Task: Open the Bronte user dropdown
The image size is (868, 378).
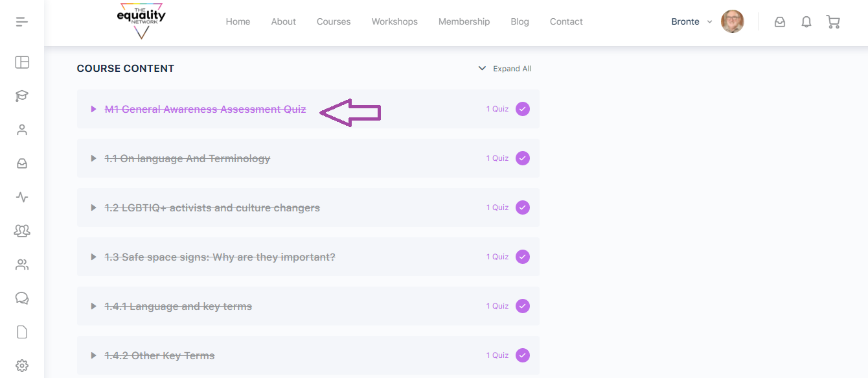Action: click(x=692, y=21)
